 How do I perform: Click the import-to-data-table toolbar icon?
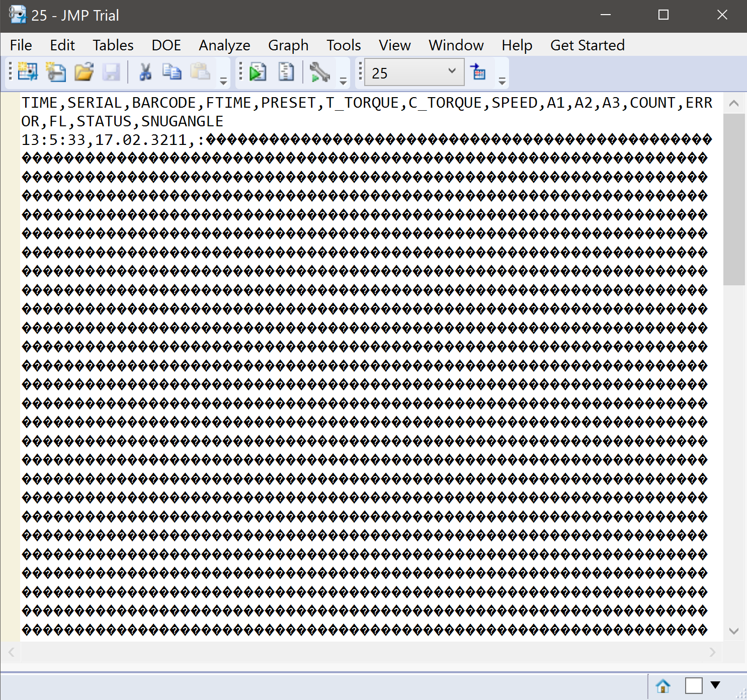(x=478, y=72)
